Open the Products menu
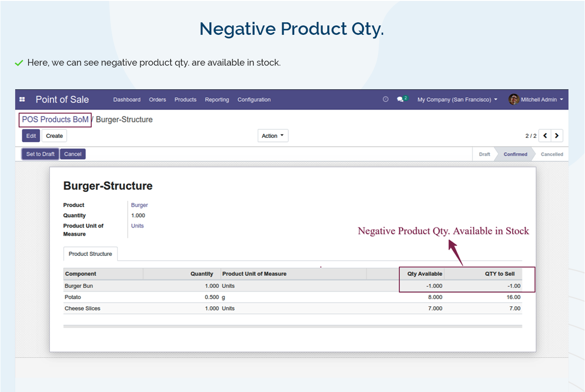The image size is (585, 392). (185, 100)
